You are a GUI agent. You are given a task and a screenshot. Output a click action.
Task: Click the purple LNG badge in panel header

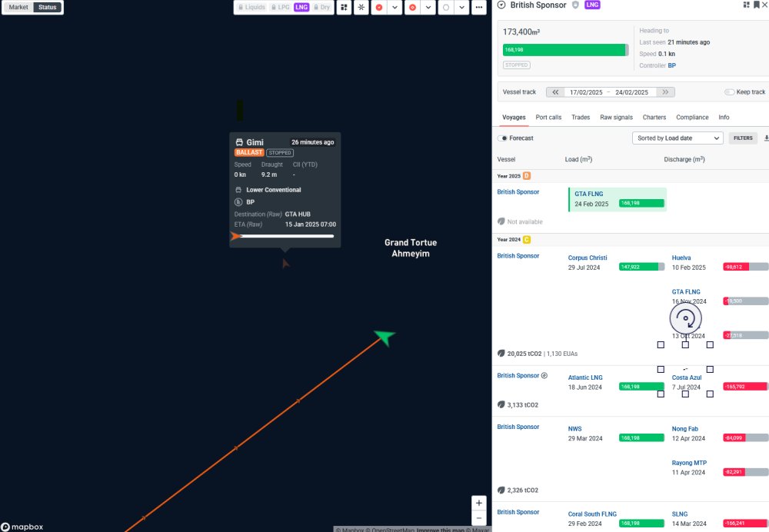point(592,5)
